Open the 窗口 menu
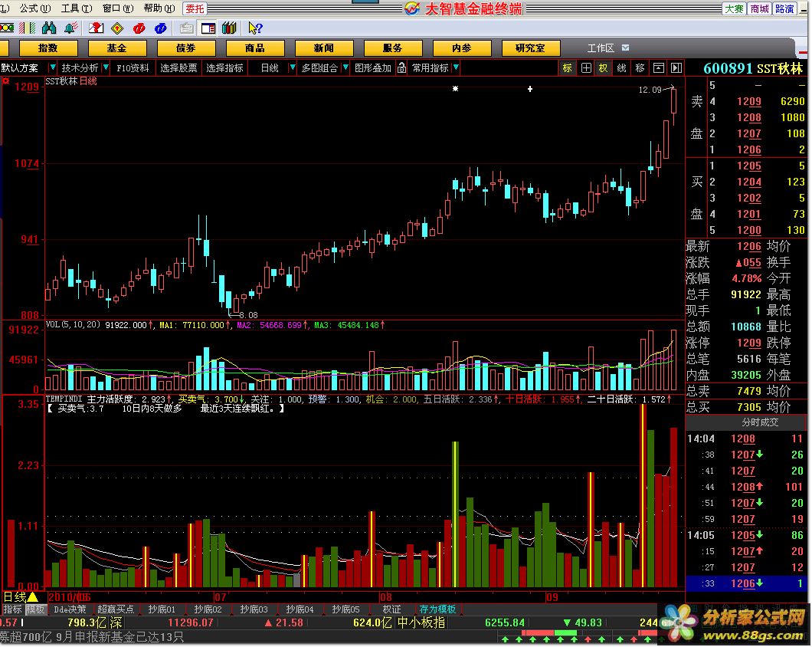Image resolution: width=812 pixels, height=647 pixels. (x=117, y=8)
